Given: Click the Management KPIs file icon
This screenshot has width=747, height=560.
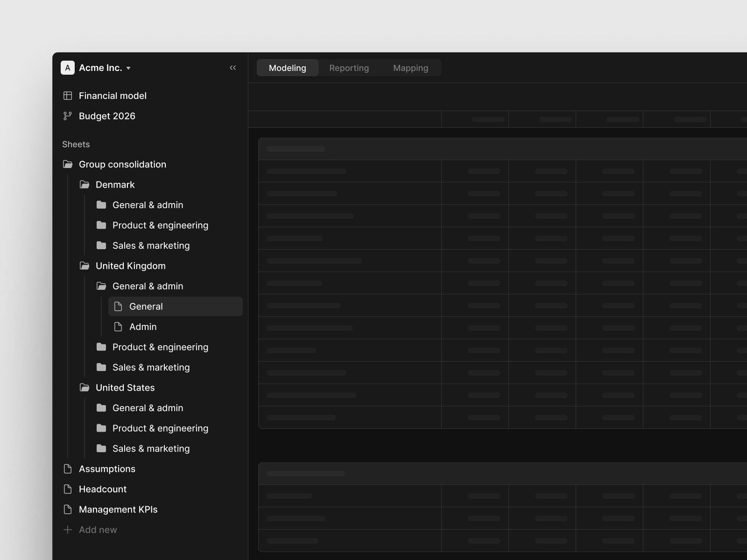Looking at the screenshot, I should click(x=68, y=510).
